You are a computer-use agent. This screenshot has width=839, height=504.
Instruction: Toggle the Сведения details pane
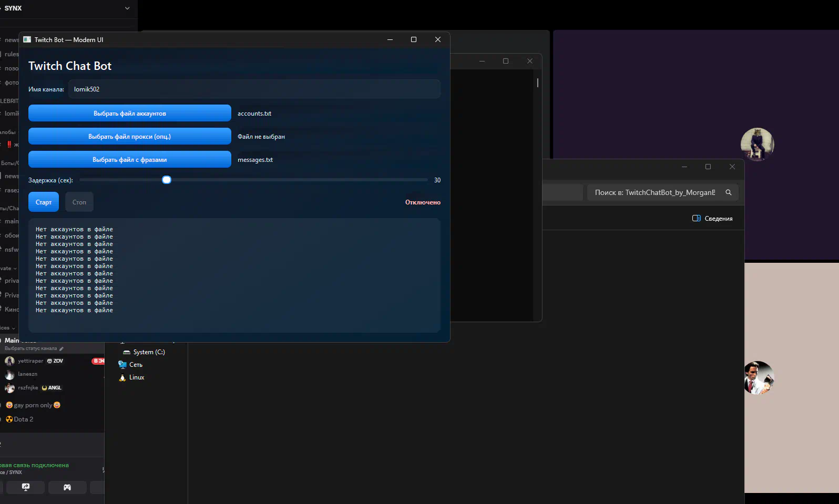712,219
